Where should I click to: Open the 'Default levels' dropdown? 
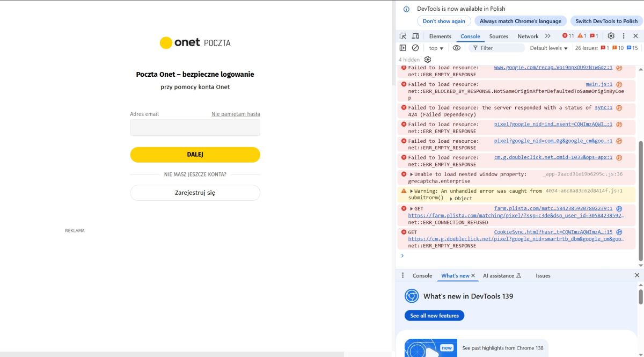(x=548, y=48)
